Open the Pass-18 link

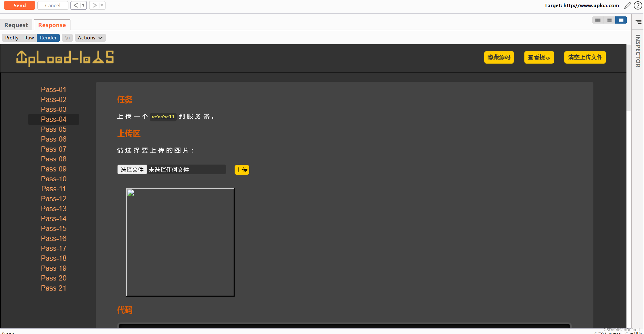point(53,258)
